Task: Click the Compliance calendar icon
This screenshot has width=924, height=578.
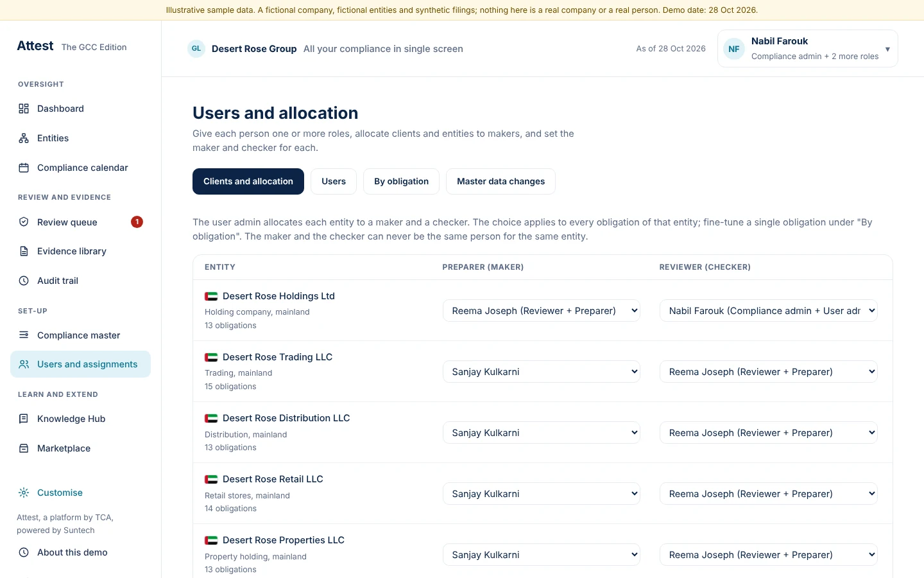Action: 24,168
